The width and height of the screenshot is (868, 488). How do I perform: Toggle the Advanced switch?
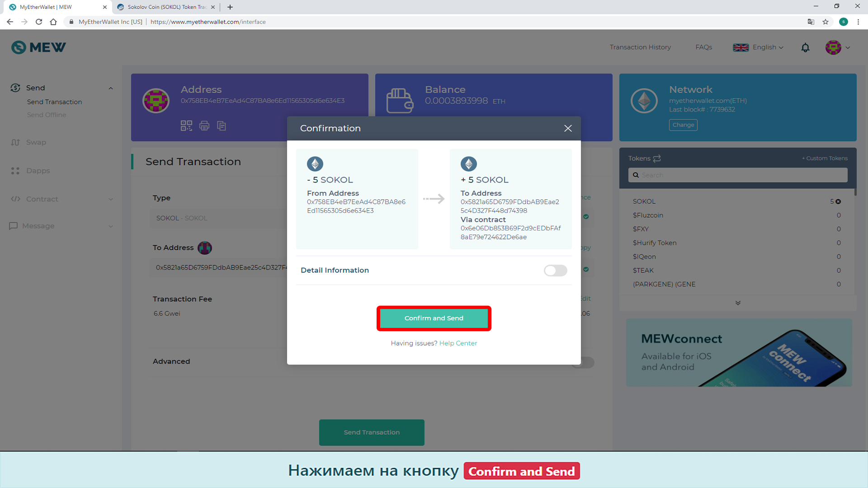(583, 362)
